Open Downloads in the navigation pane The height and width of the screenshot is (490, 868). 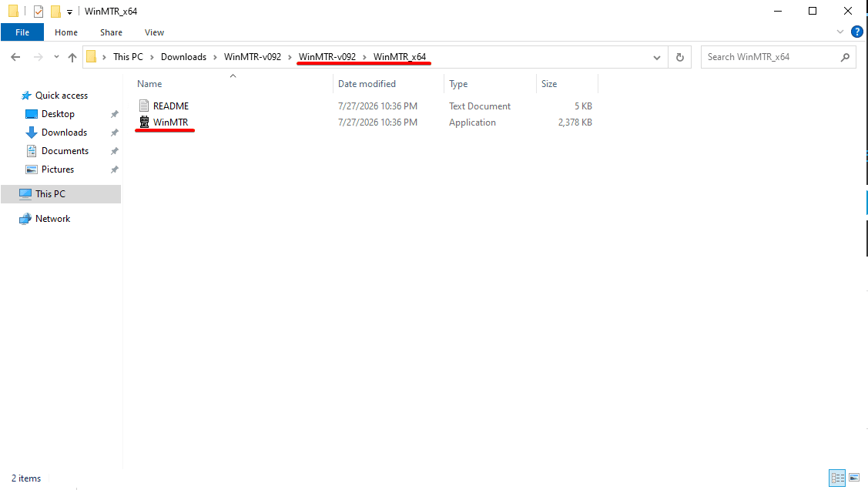64,133
